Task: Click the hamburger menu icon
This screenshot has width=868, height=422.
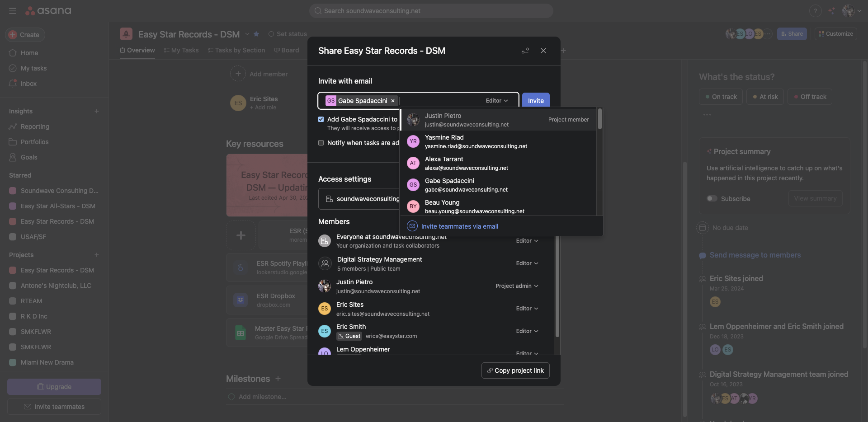Action: (13, 11)
